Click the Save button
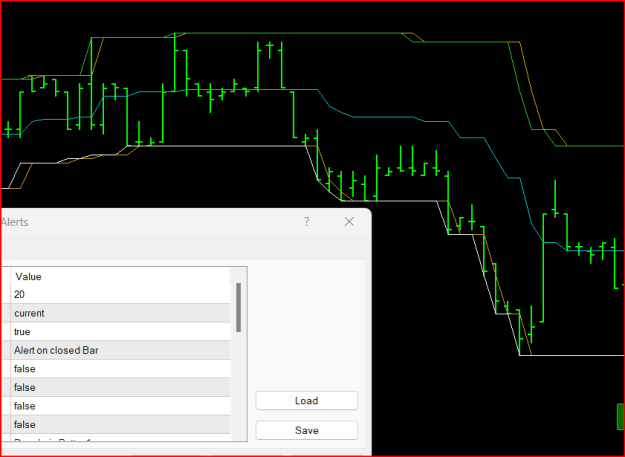The height and width of the screenshot is (457, 625). pyautogui.click(x=307, y=430)
